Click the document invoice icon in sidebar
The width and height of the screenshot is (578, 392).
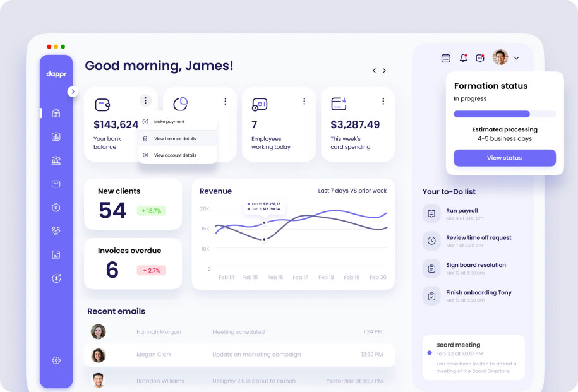pyautogui.click(x=56, y=255)
